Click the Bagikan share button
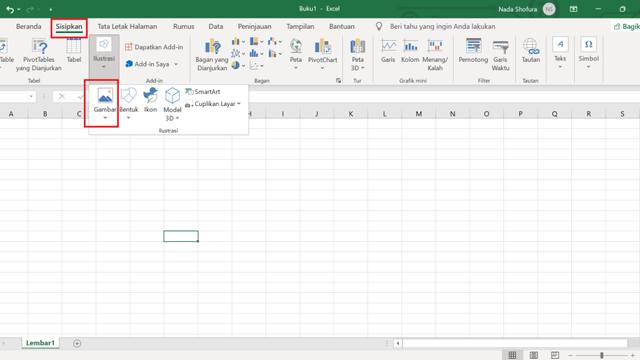 [x=627, y=27]
